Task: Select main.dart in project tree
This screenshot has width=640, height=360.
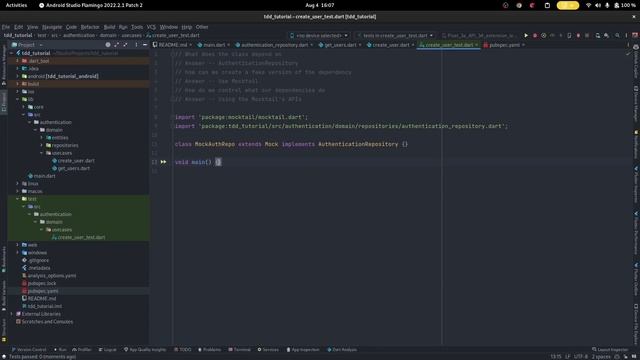Action: coord(44,176)
